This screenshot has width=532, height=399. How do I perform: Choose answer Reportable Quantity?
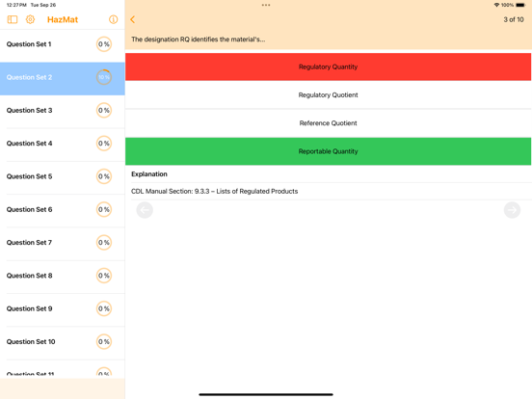(x=328, y=151)
